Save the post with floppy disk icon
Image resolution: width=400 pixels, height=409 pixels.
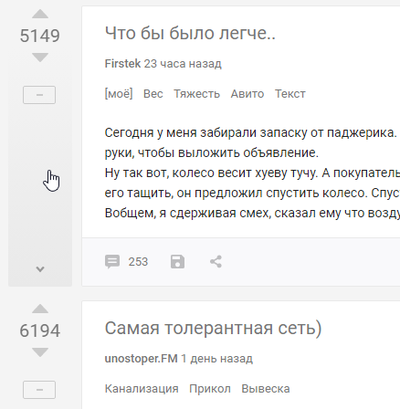(177, 262)
